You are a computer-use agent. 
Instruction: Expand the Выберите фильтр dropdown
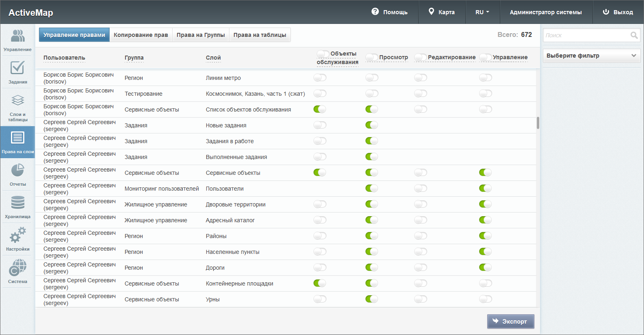coord(592,56)
